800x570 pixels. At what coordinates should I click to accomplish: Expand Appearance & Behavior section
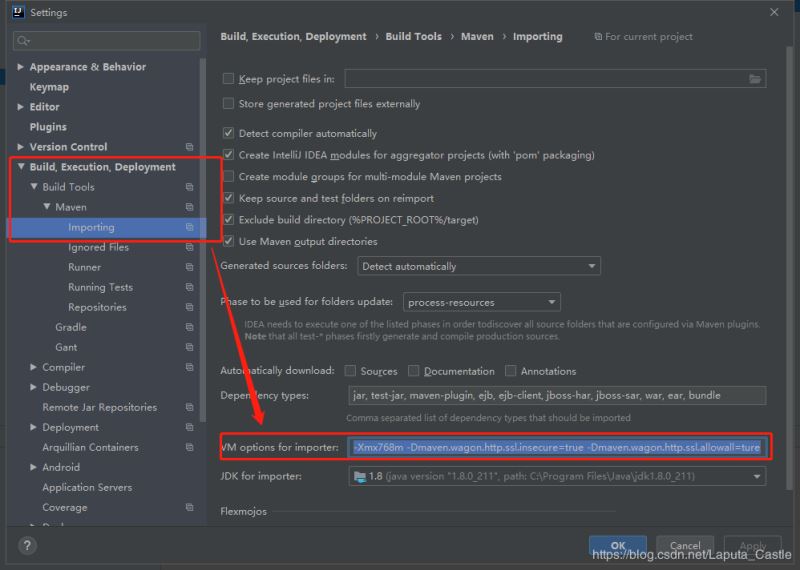click(x=20, y=67)
